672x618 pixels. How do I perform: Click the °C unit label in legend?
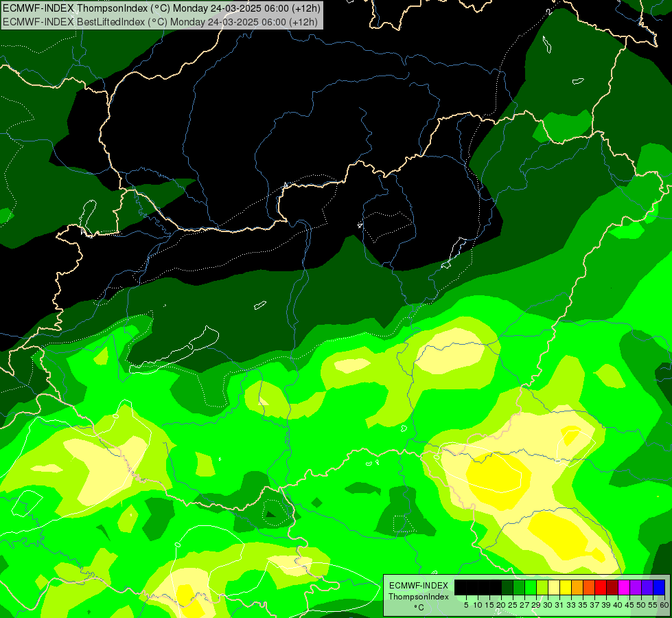[x=419, y=607]
